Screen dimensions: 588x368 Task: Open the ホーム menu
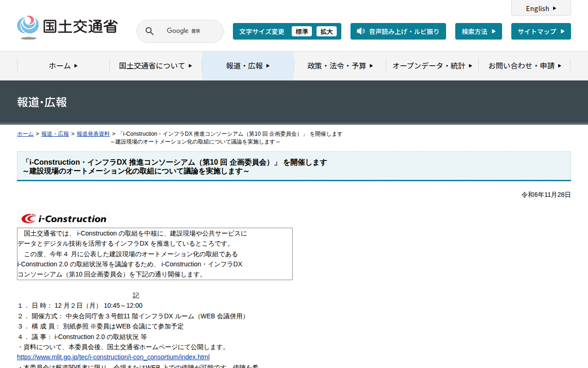tap(63, 66)
